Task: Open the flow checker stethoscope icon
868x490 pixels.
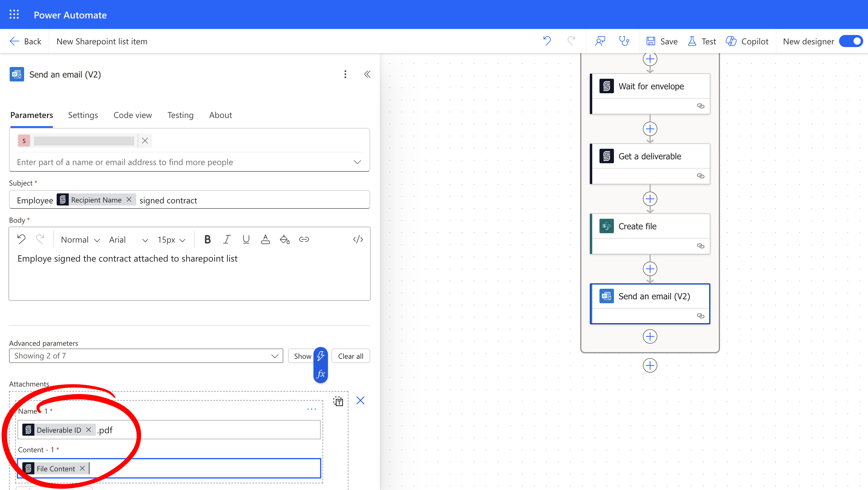Action: click(x=624, y=41)
